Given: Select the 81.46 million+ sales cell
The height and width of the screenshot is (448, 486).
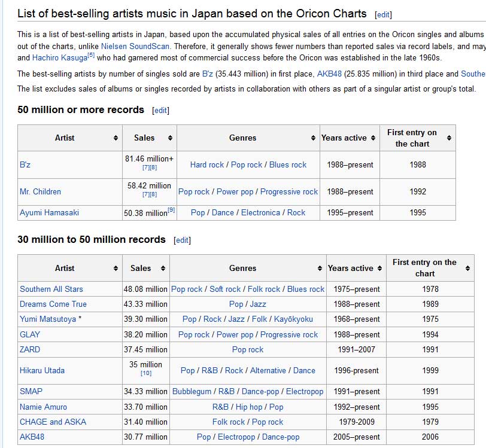Looking at the screenshot, I should [150, 164].
